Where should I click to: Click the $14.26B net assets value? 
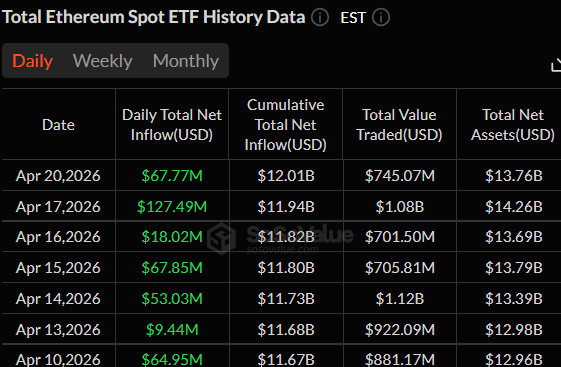(x=513, y=206)
